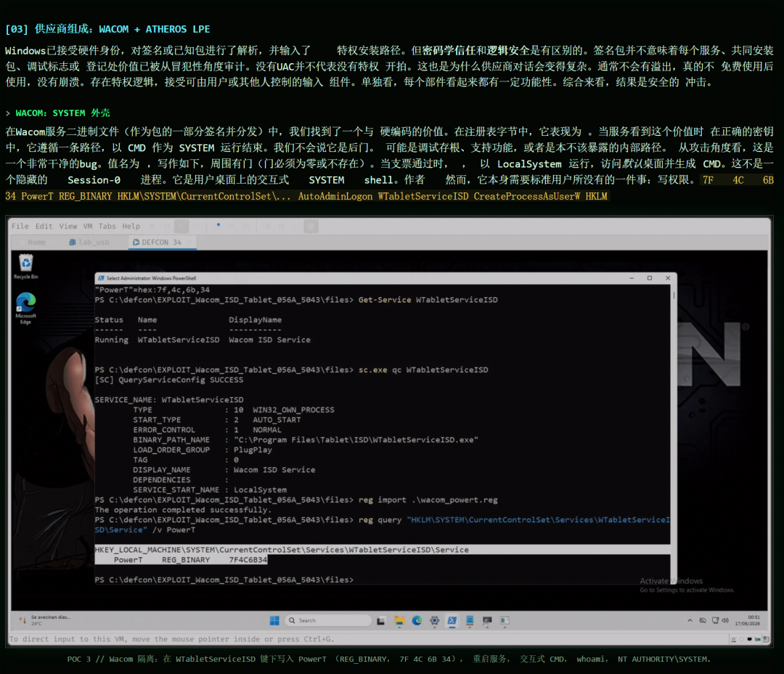Click the '[03]' section heading
This screenshot has width=784, height=674.
(107, 29)
